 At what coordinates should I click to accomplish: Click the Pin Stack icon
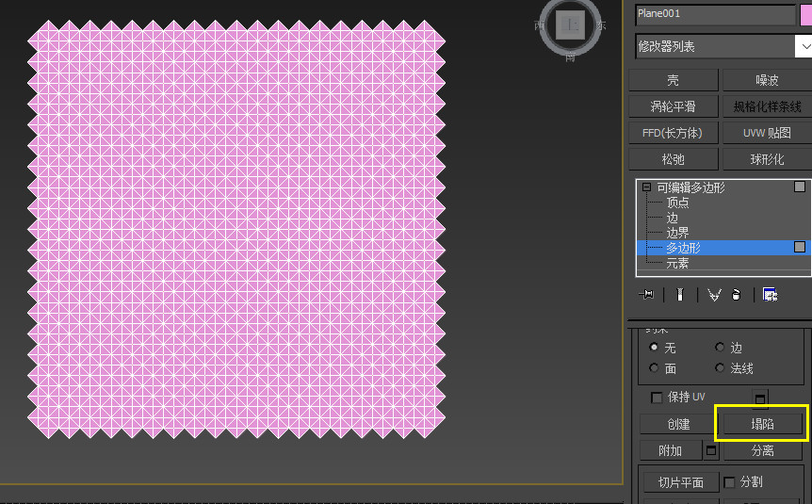[646, 295]
